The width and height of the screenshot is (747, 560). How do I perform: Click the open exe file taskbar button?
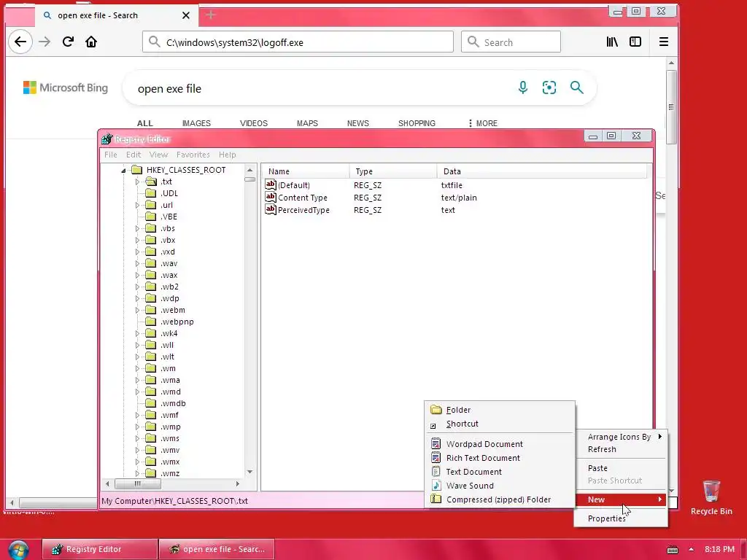(x=217, y=549)
